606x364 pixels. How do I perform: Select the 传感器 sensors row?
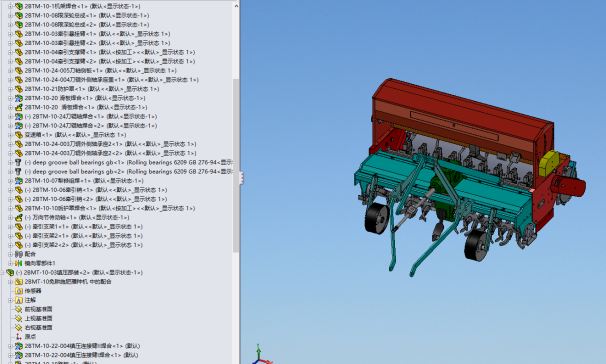(x=33, y=291)
